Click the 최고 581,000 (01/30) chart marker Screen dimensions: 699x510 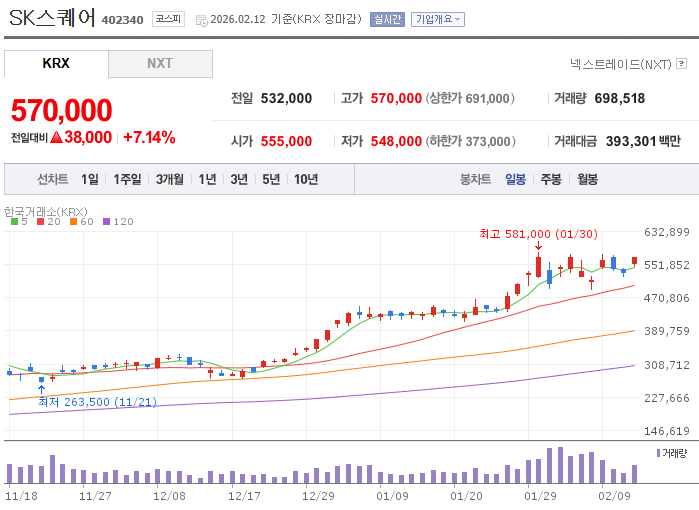click(539, 234)
